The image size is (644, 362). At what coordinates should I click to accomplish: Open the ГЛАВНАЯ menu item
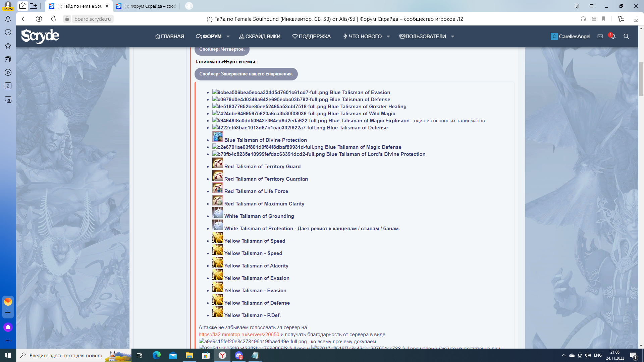click(169, 36)
